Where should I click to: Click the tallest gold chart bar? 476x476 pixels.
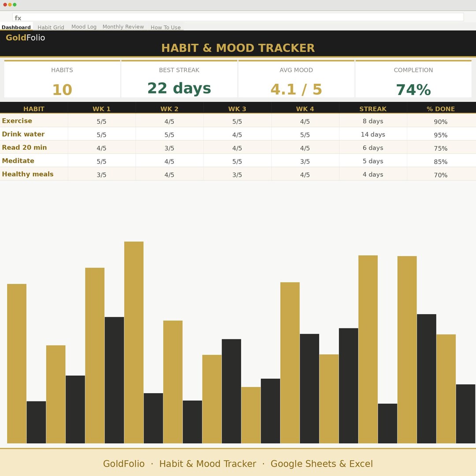(x=134, y=342)
